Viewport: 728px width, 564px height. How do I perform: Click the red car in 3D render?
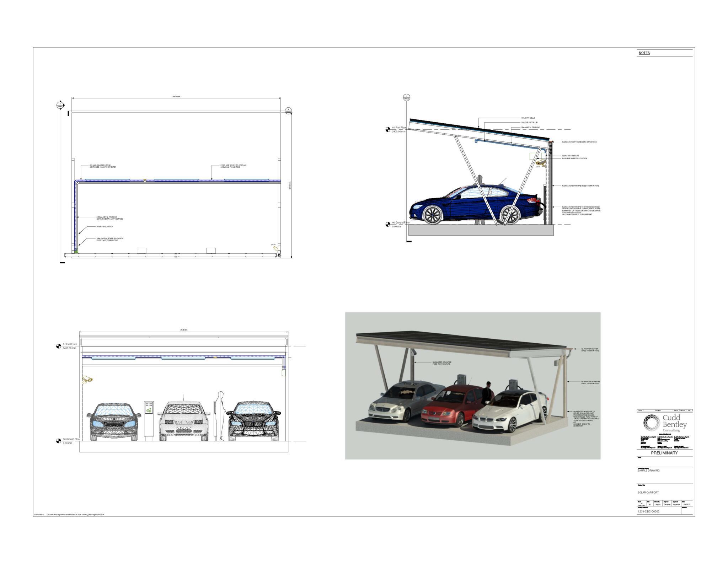click(452, 405)
